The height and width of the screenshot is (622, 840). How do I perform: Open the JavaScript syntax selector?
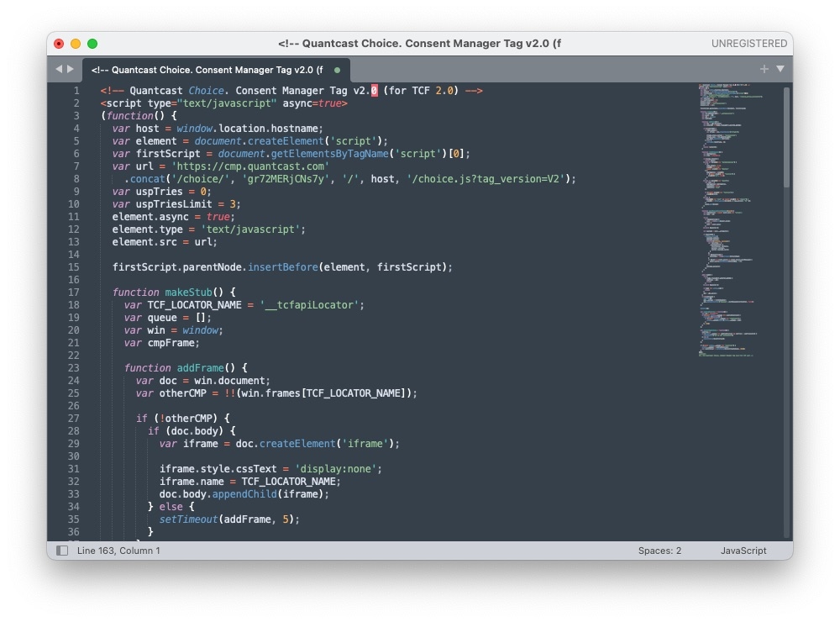[x=743, y=551]
